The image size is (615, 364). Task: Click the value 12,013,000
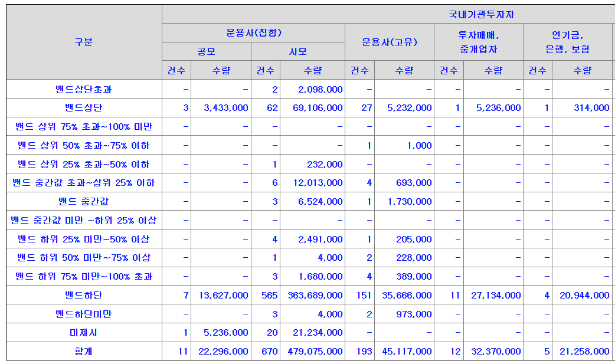click(318, 183)
